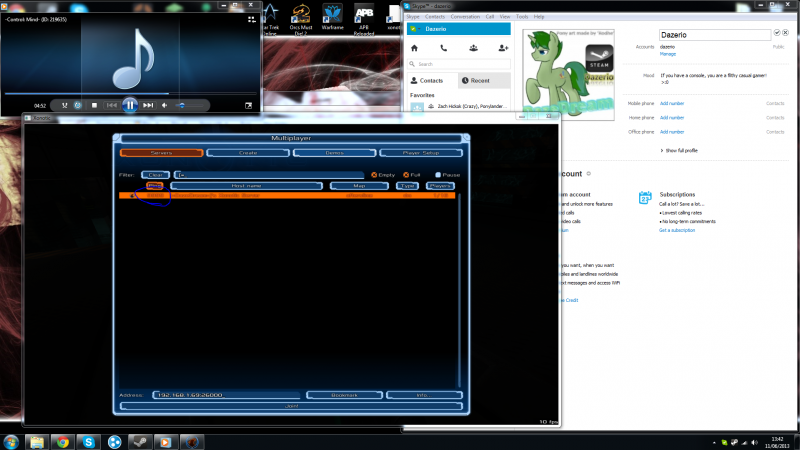Toggle the Empty servers filter checkbox
Screen dimensions: 800x450
pyautogui.click(x=374, y=174)
